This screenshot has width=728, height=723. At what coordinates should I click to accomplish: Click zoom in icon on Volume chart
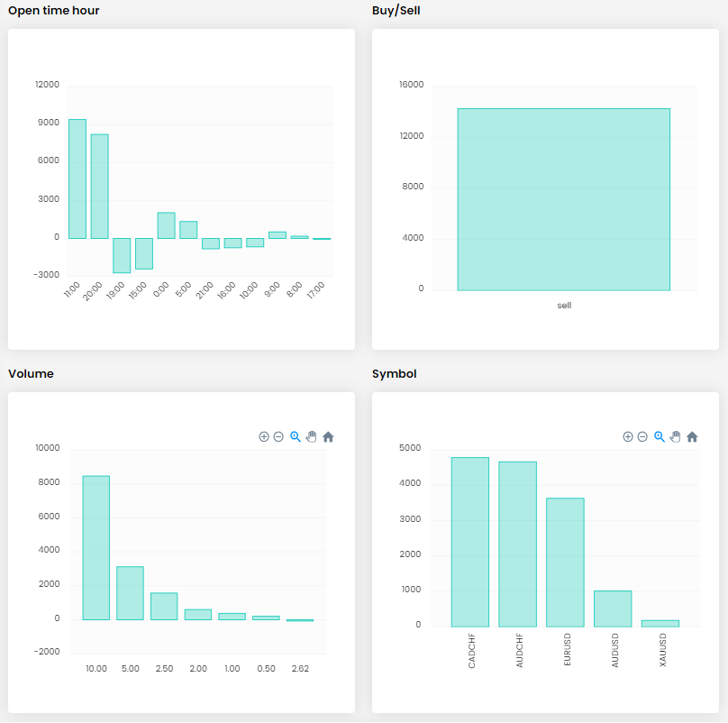coord(264,436)
